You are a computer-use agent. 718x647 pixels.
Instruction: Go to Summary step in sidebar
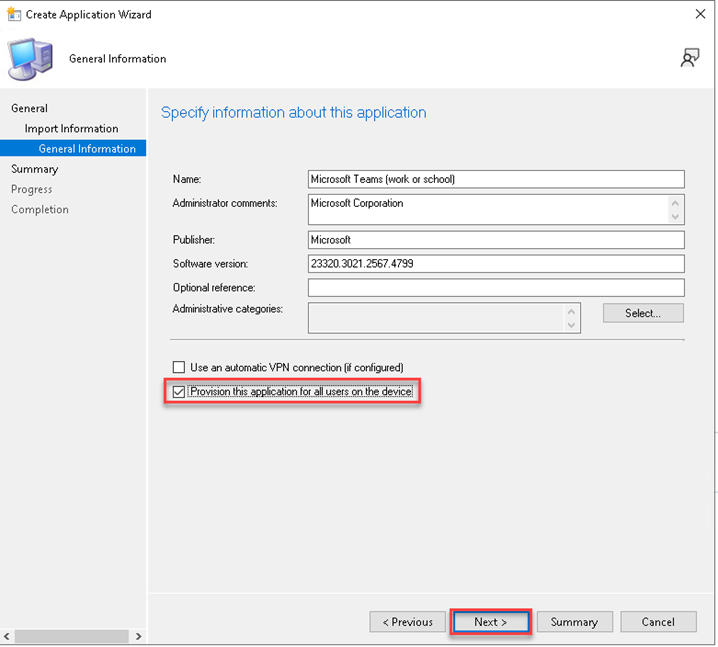[x=34, y=169]
